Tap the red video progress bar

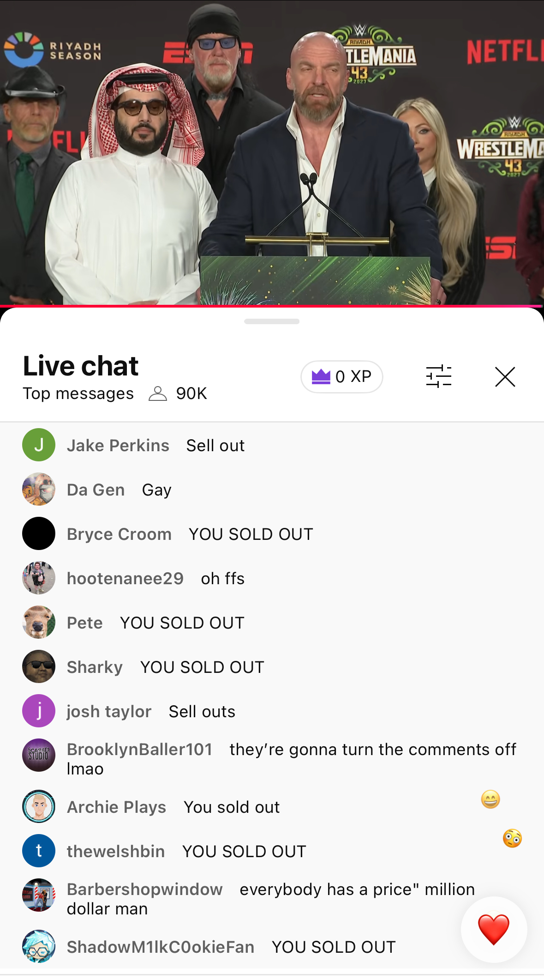pos(272,306)
